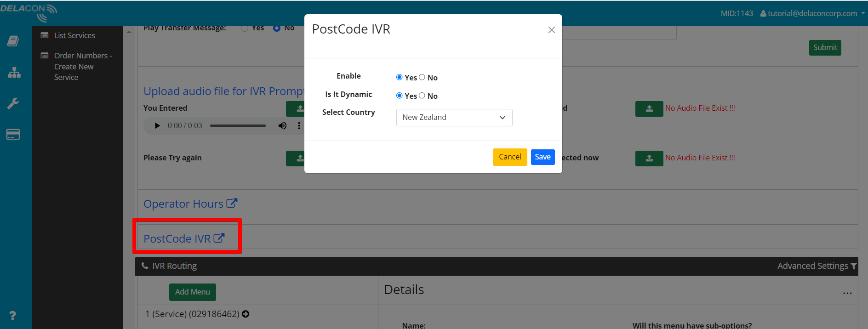Click the Add Menu button
The height and width of the screenshot is (329, 868).
point(192,292)
